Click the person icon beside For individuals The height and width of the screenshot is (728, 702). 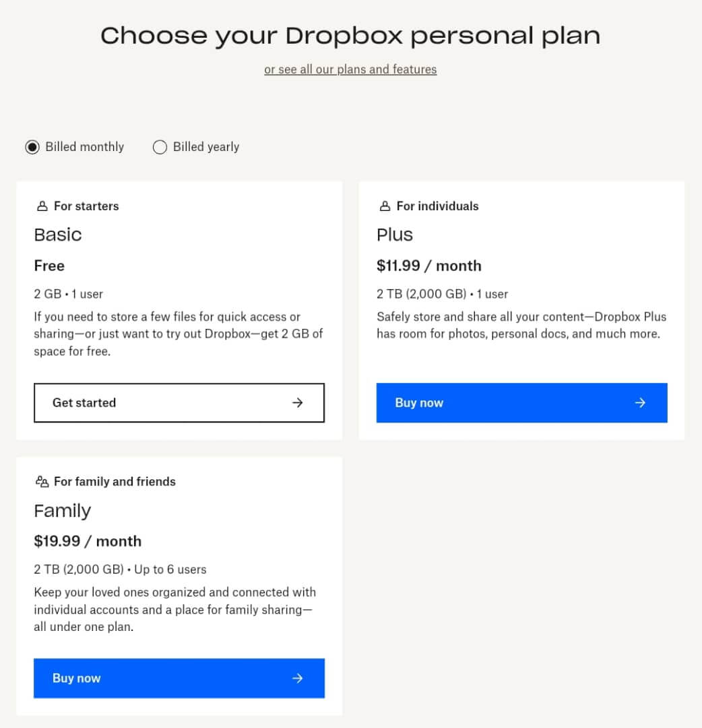click(385, 206)
